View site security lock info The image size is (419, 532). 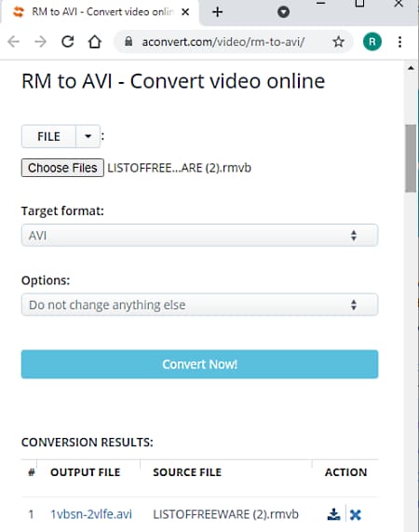pyautogui.click(x=128, y=41)
